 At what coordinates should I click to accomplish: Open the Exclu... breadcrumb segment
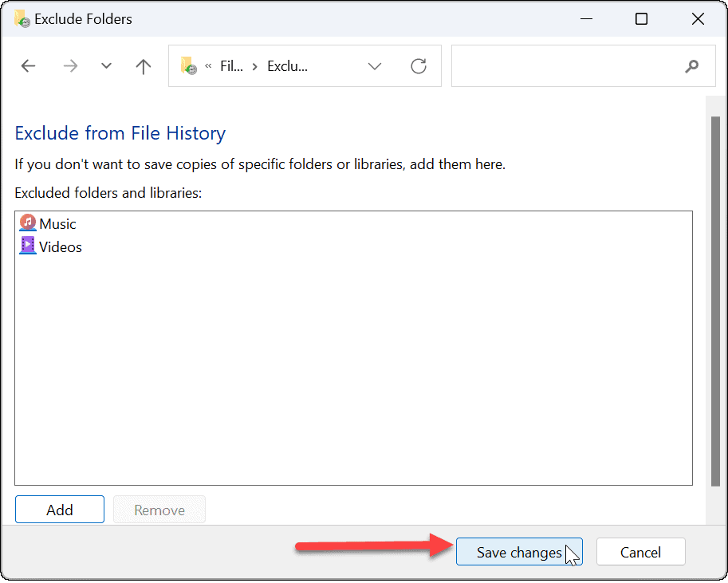[x=288, y=66]
